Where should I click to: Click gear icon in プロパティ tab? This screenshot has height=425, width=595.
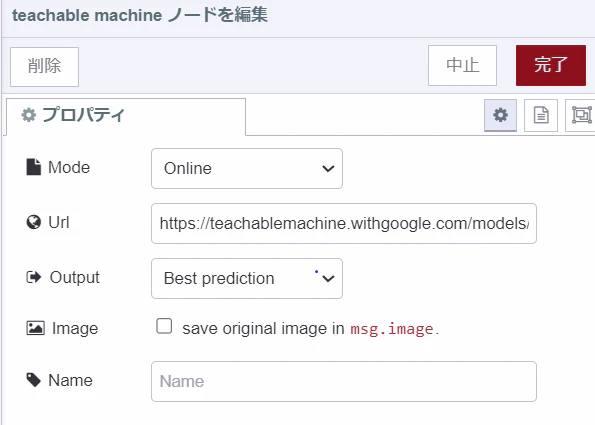coord(28,115)
